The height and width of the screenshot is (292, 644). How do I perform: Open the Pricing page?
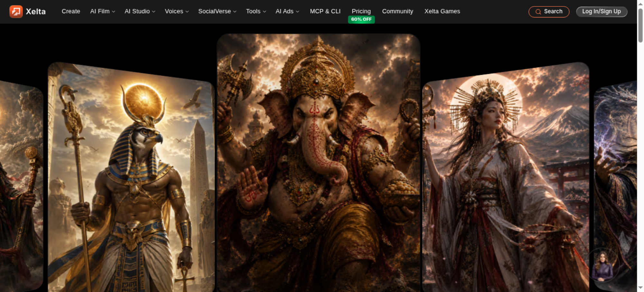tap(361, 11)
